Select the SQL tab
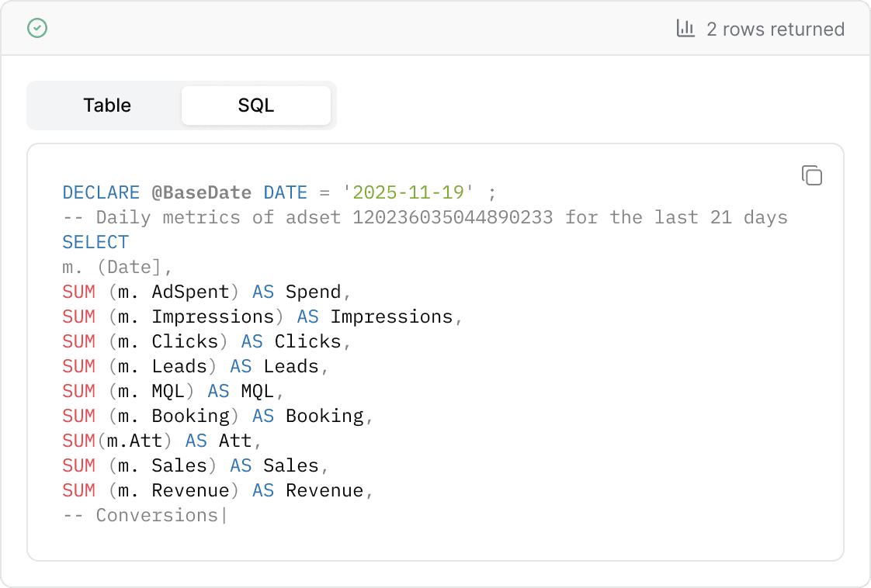The image size is (871, 588). (256, 105)
